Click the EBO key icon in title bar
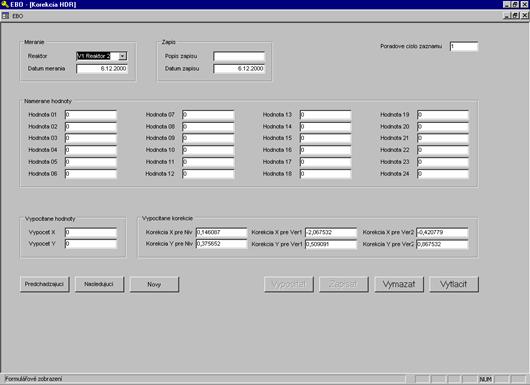 pos(5,4)
